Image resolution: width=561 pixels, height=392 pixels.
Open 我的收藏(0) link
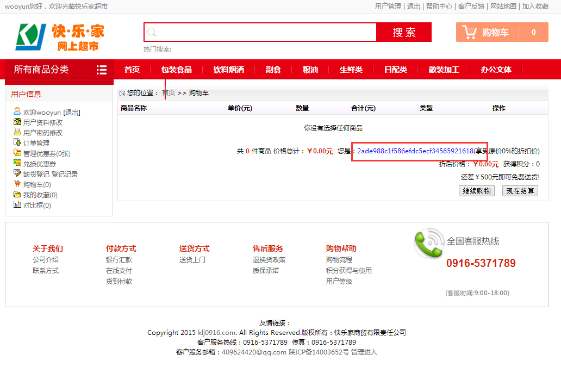(x=40, y=195)
